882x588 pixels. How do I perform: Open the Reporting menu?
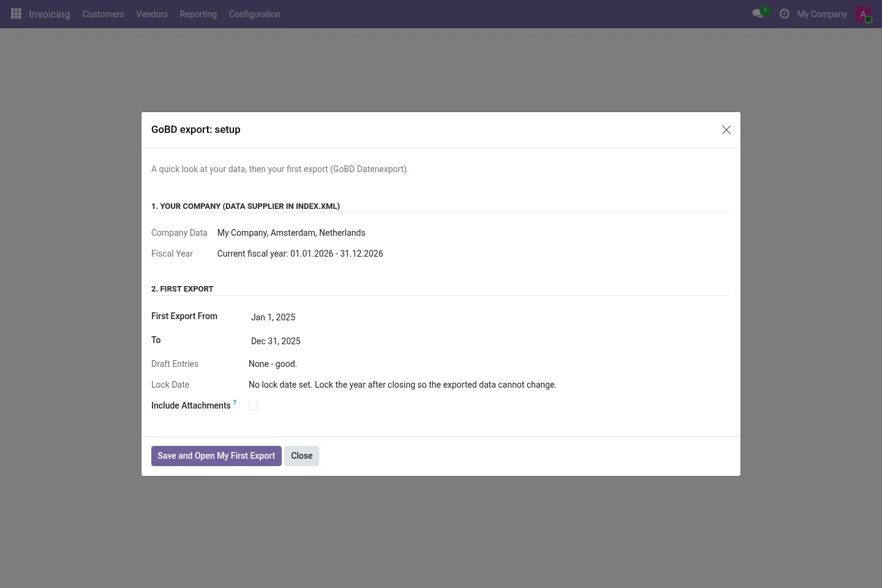coord(198,14)
